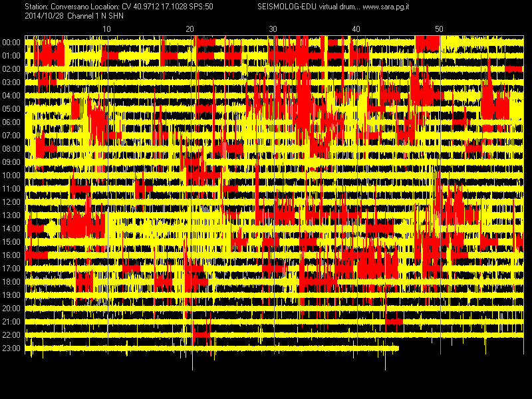Click the 03:00 hour label
The width and height of the screenshot is (532, 399).
pyautogui.click(x=11, y=82)
